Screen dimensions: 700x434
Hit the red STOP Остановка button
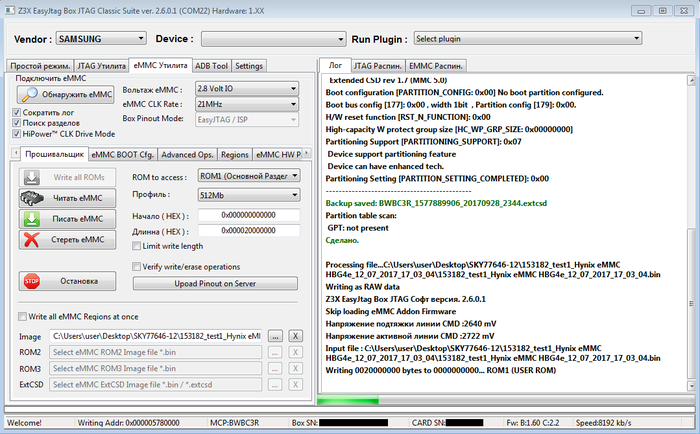[x=66, y=281]
